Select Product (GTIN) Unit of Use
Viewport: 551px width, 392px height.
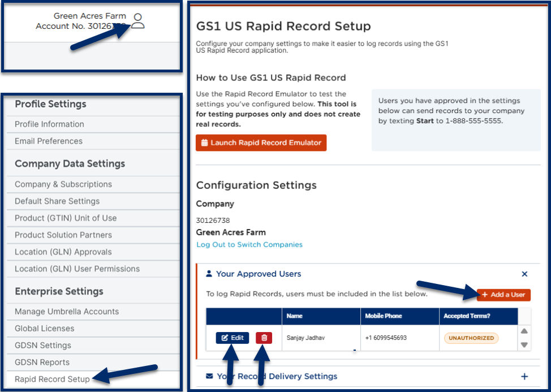click(93, 218)
